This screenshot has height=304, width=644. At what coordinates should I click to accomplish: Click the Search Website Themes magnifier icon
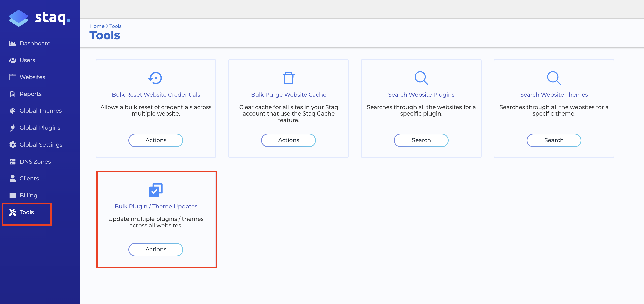(554, 78)
